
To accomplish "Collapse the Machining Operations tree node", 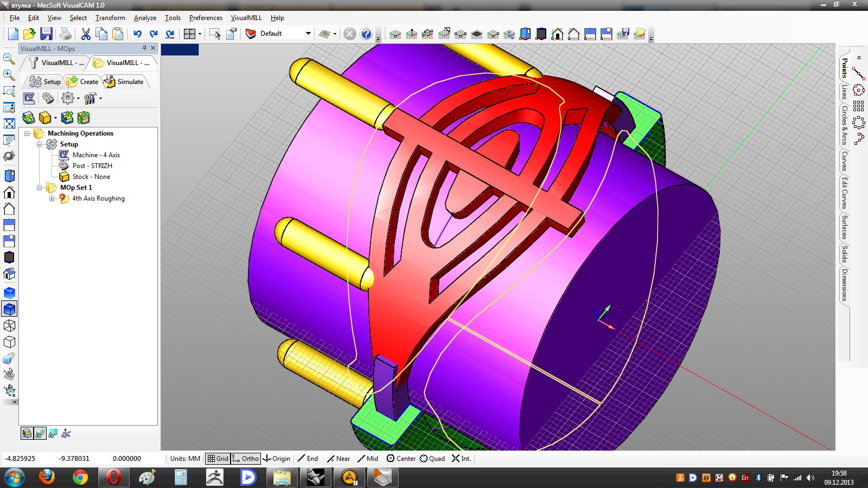I will 27,133.
